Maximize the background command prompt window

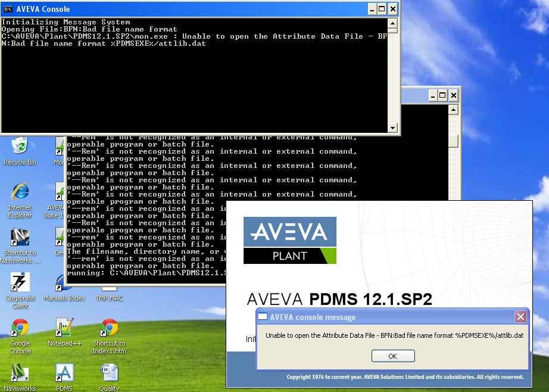(x=443, y=95)
